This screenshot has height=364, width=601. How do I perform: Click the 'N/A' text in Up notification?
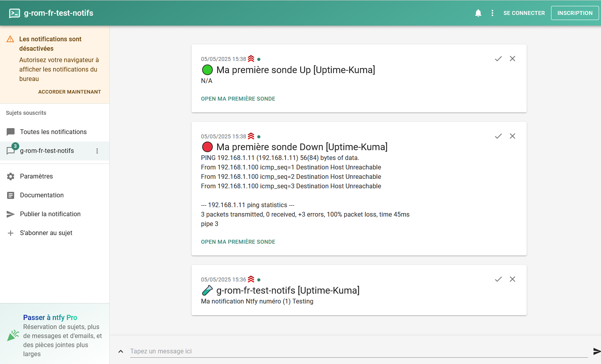pyautogui.click(x=206, y=81)
